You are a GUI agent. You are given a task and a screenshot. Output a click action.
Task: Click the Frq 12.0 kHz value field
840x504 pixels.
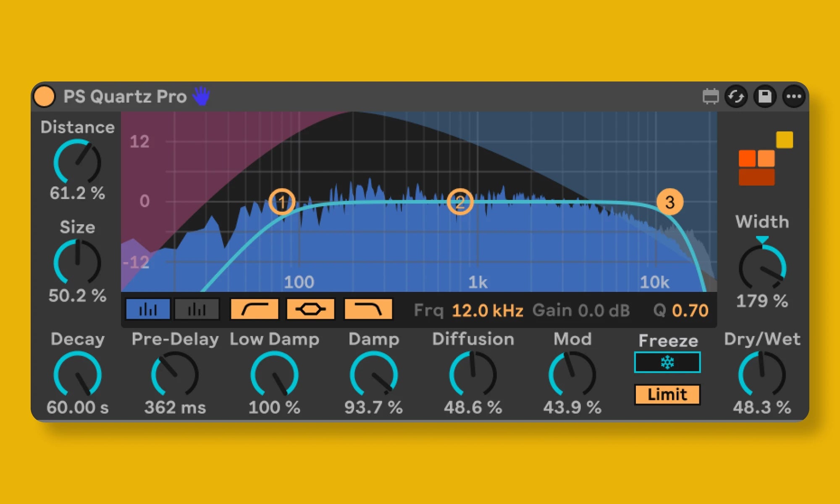pos(487,311)
